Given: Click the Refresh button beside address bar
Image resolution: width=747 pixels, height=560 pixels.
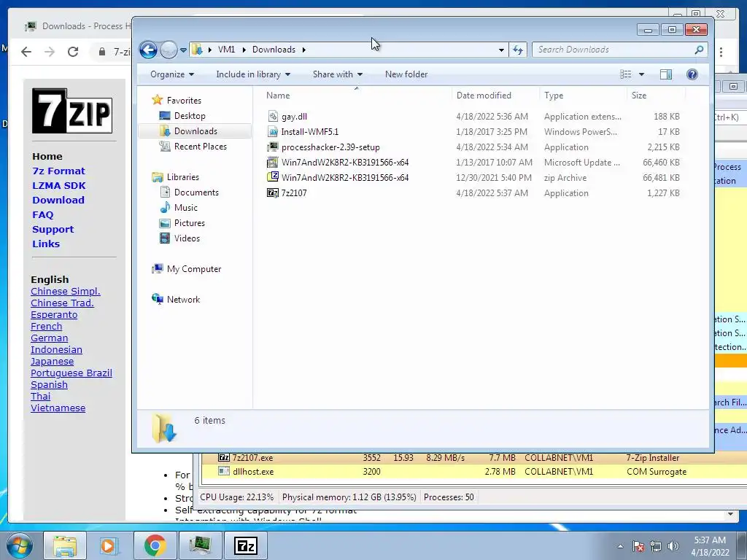Looking at the screenshot, I should pyautogui.click(x=518, y=50).
